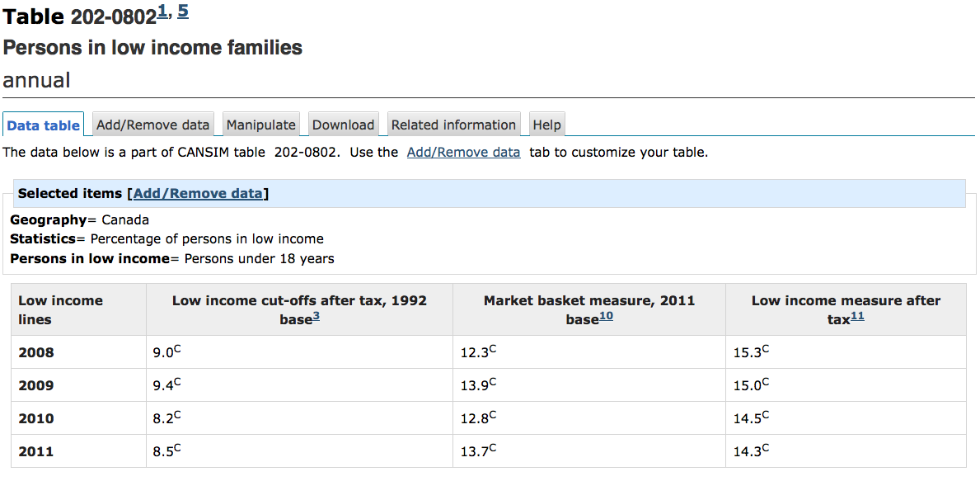Image resolution: width=980 pixels, height=481 pixels.
Task: Switch to the Data table tab
Action: (44, 125)
